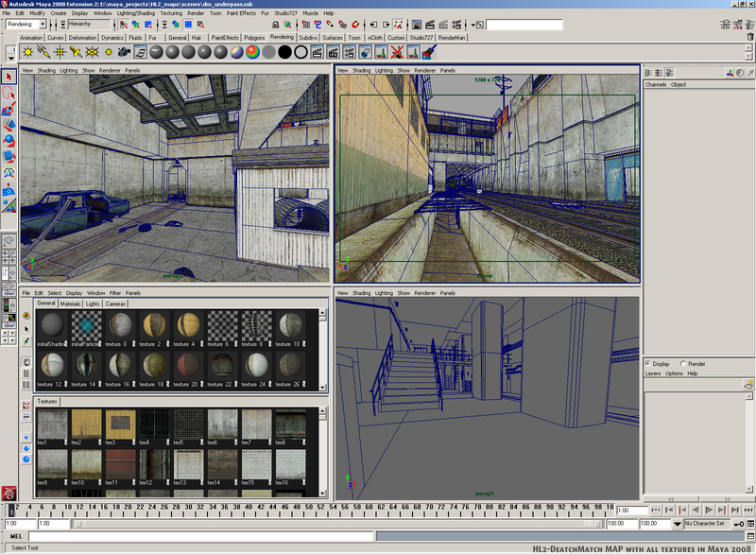Open the Layers menu in Layer Editor

(x=653, y=373)
